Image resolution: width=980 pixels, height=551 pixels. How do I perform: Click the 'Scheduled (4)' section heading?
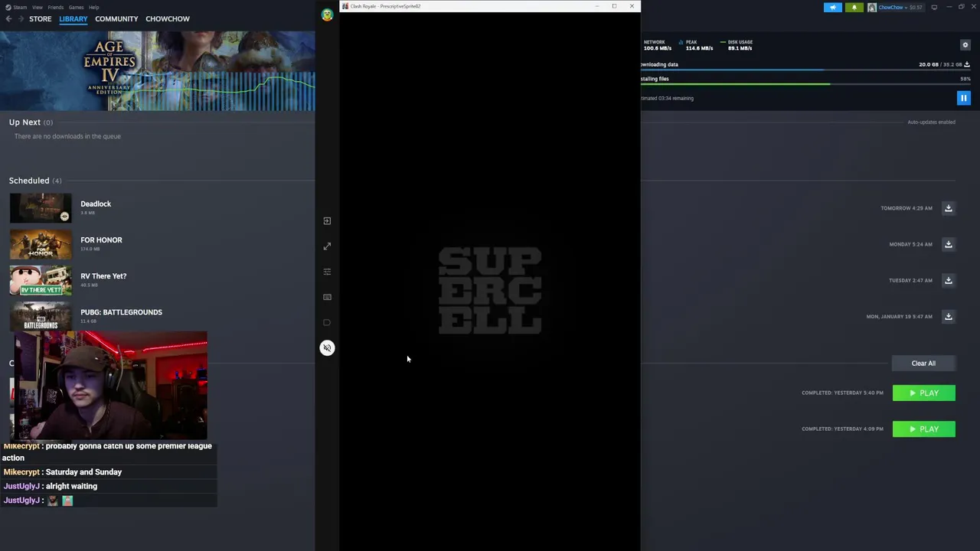tap(35, 181)
